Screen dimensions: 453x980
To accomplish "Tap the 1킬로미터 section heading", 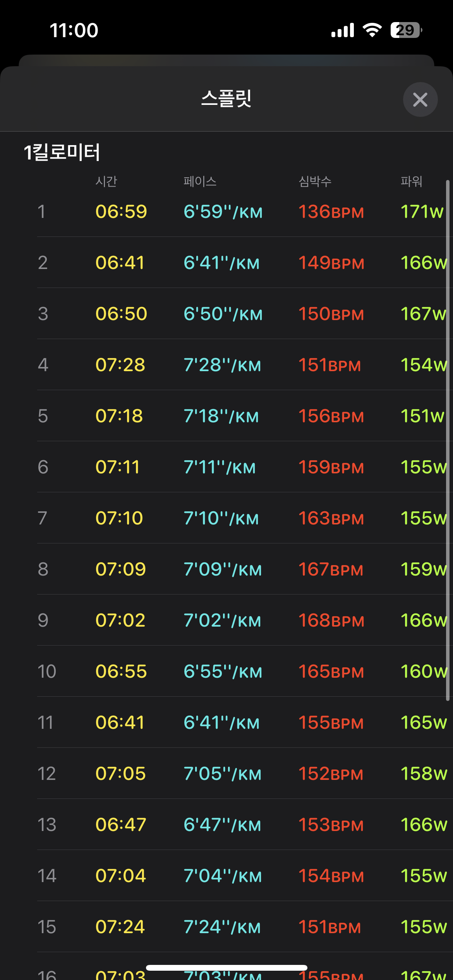I will tap(62, 152).
